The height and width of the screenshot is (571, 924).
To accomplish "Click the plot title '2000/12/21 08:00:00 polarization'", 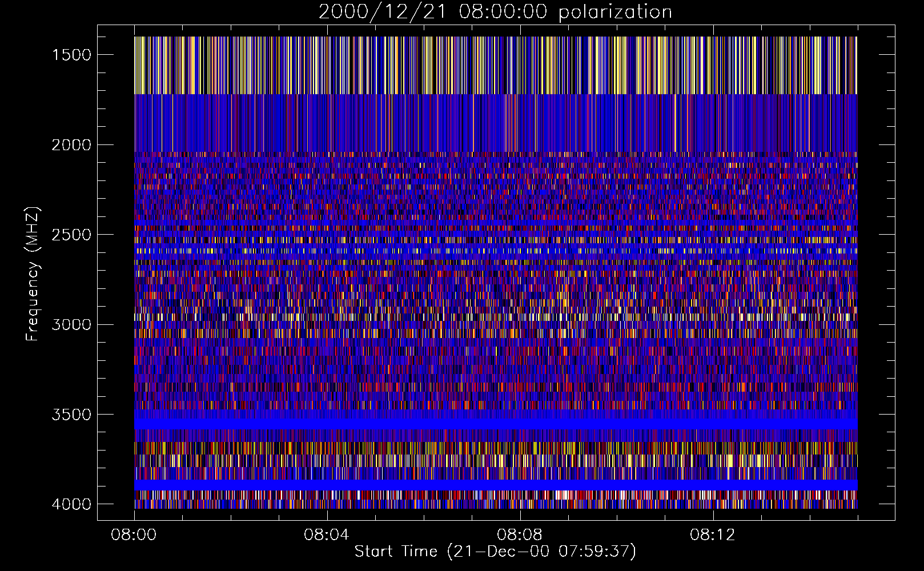I will click(495, 11).
